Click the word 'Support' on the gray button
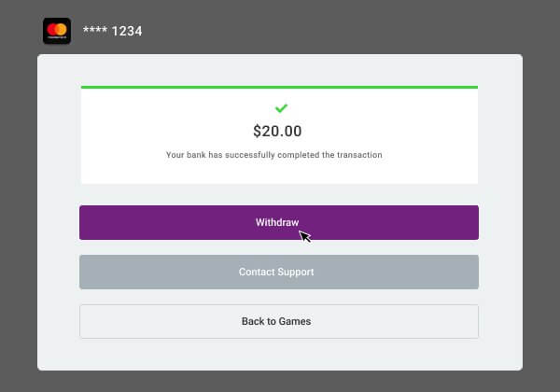Screen dimensions: 560x392 tap(295, 272)
